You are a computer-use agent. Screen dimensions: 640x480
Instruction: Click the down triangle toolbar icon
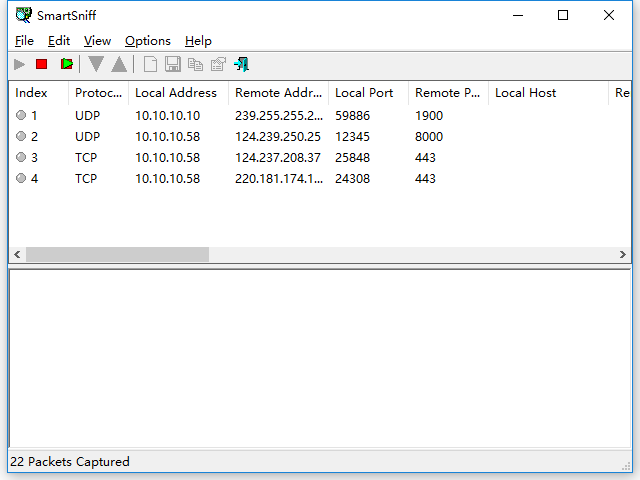coord(96,64)
